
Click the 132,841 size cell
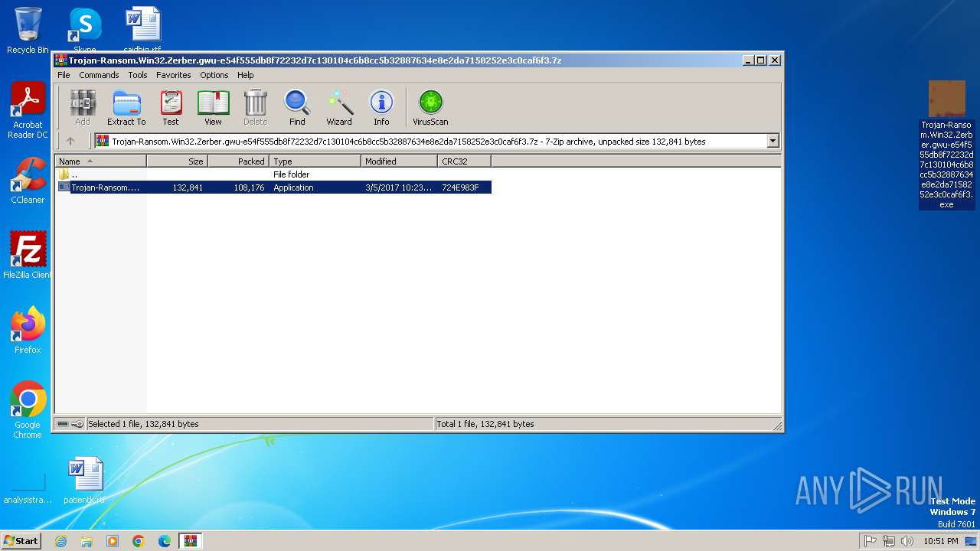[188, 187]
